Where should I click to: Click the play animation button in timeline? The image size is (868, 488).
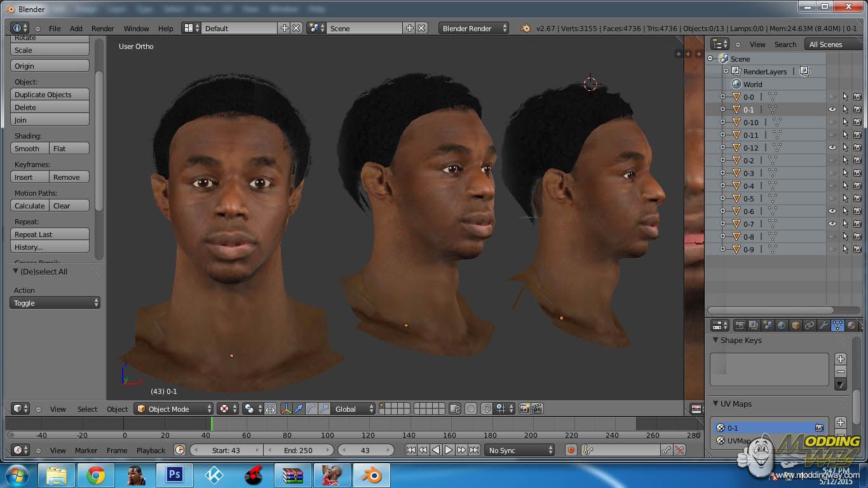tap(449, 450)
